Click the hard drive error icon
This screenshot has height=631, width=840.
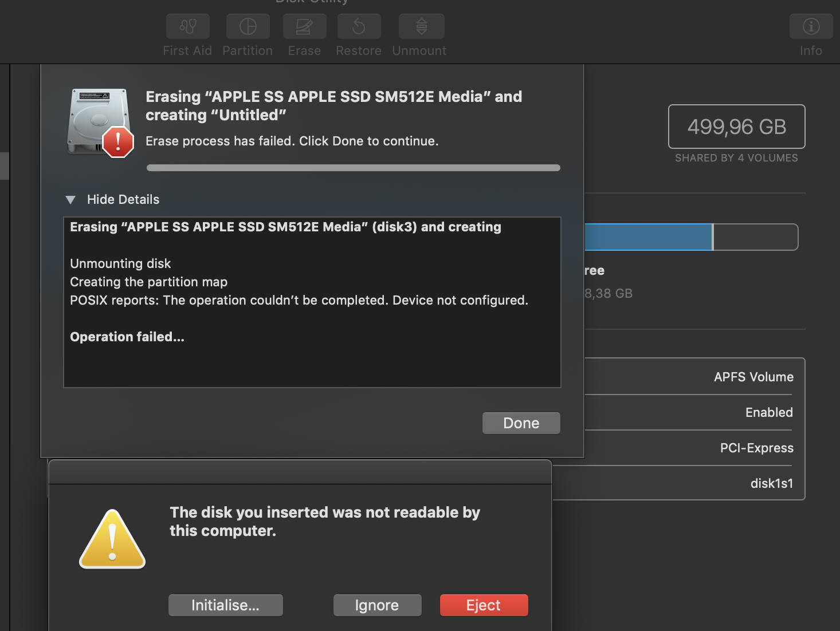pos(100,122)
